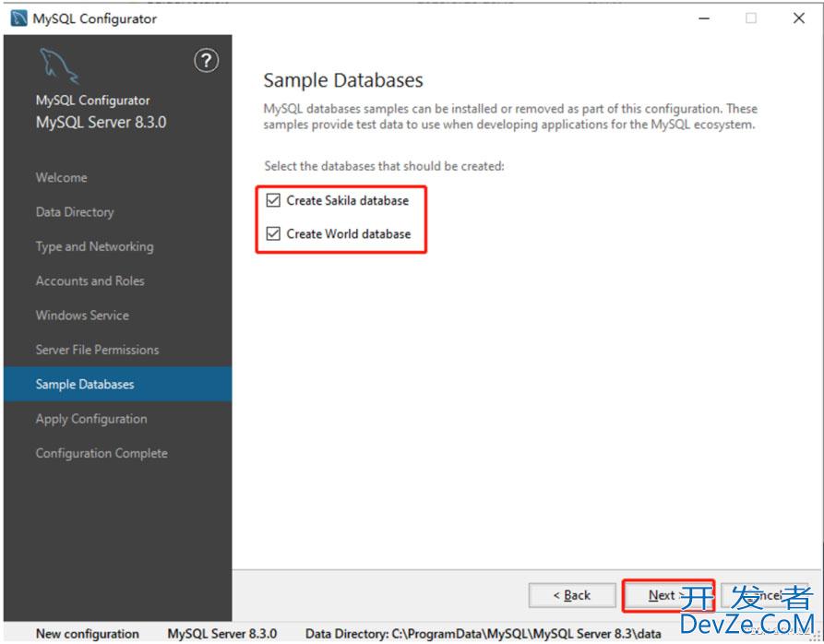Go to Apply Configuration step
Screen dimensions: 824x644
(91, 419)
